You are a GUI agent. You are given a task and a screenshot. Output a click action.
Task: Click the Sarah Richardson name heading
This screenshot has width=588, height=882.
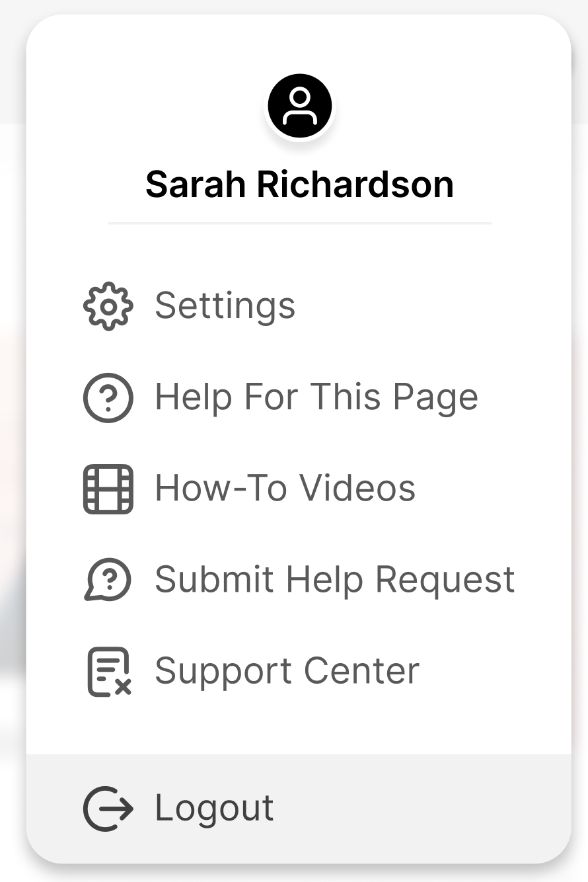point(300,184)
